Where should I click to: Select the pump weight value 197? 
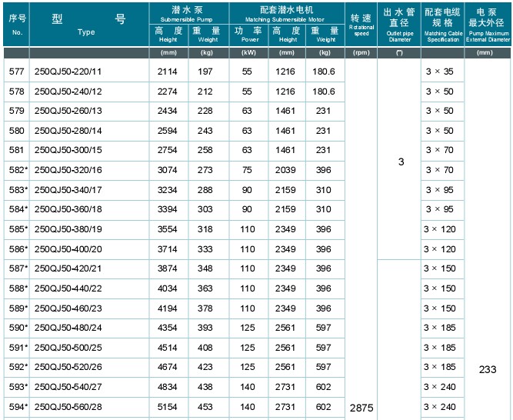pyautogui.click(x=205, y=72)
